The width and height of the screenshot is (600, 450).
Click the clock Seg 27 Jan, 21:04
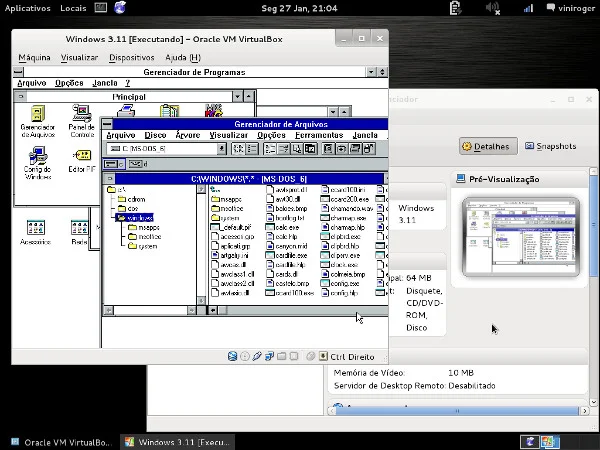point(299,8)
